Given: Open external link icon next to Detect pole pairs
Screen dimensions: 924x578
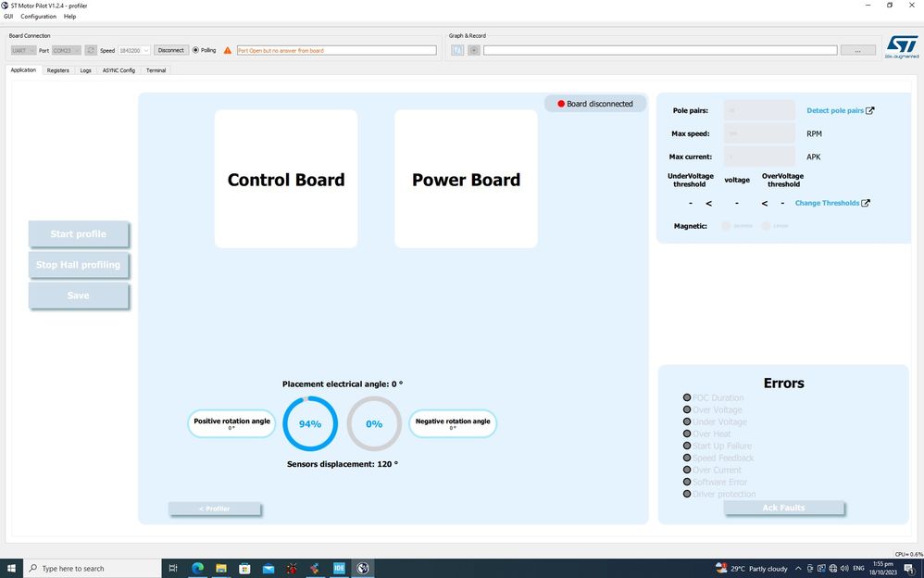Looking at the screenshot, I should [x=869, y=110].
